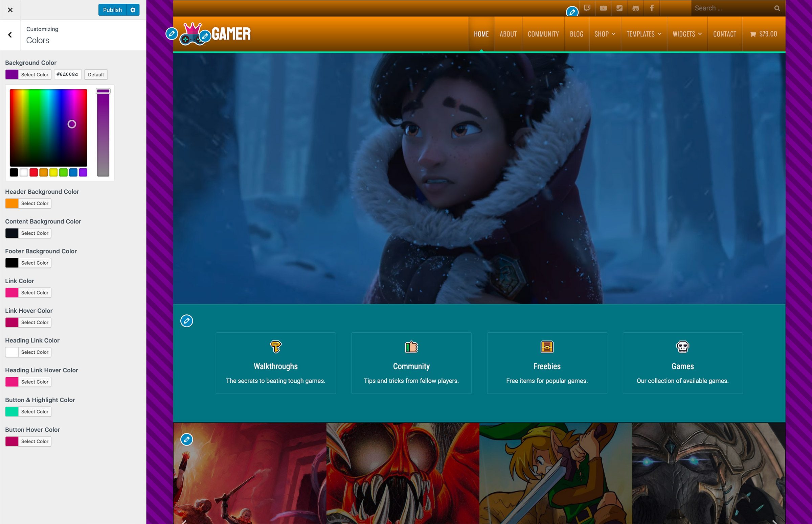The width and height of the screenshot is (812, 524).
Task: Click the snowy girl hero image
Action: pos(479,178)
